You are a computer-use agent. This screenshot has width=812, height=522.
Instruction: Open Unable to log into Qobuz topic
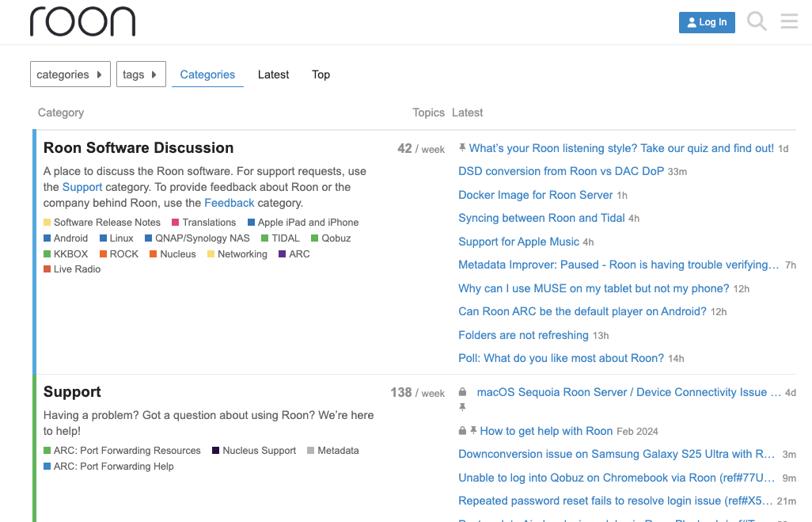pos(617,478)
